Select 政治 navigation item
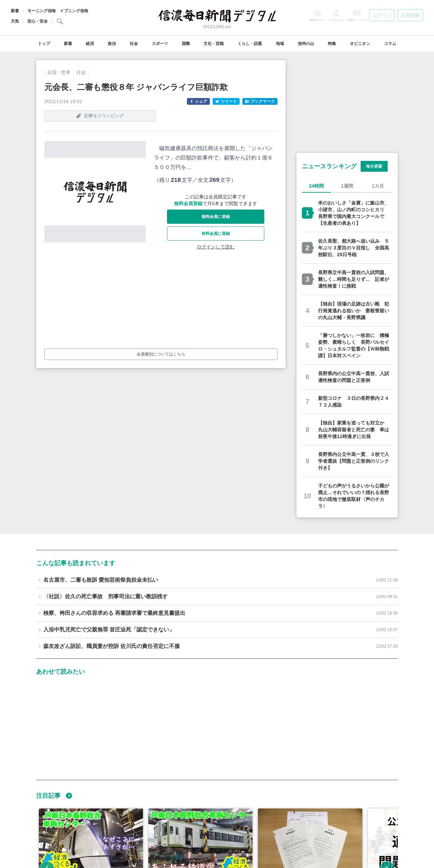Image resolution: width=434 pixels, height=868 pixels. pyautogui.click(x=112, y=44)
